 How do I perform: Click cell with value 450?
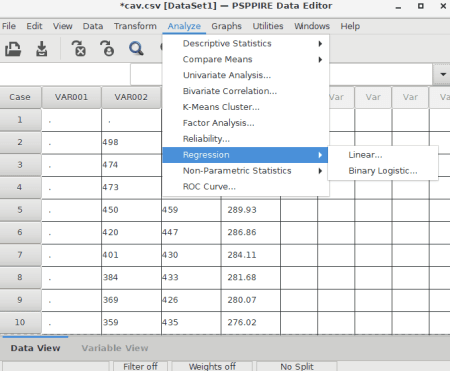pos(131,210)
